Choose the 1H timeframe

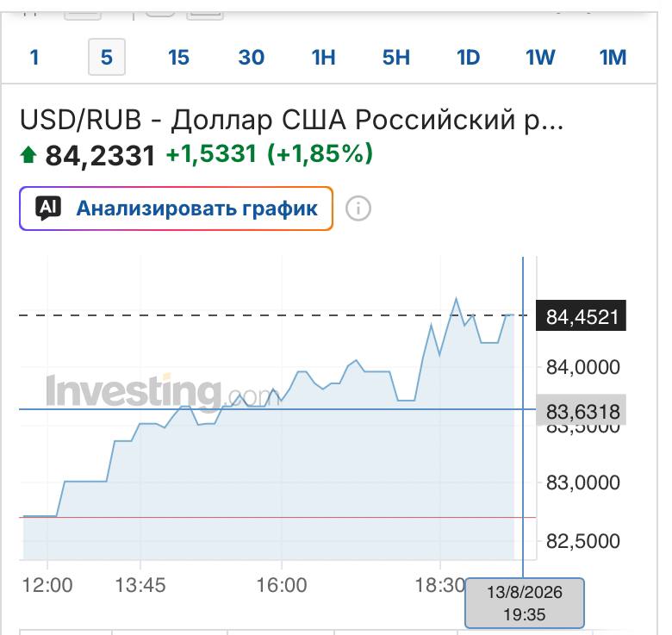pos(324,58)
